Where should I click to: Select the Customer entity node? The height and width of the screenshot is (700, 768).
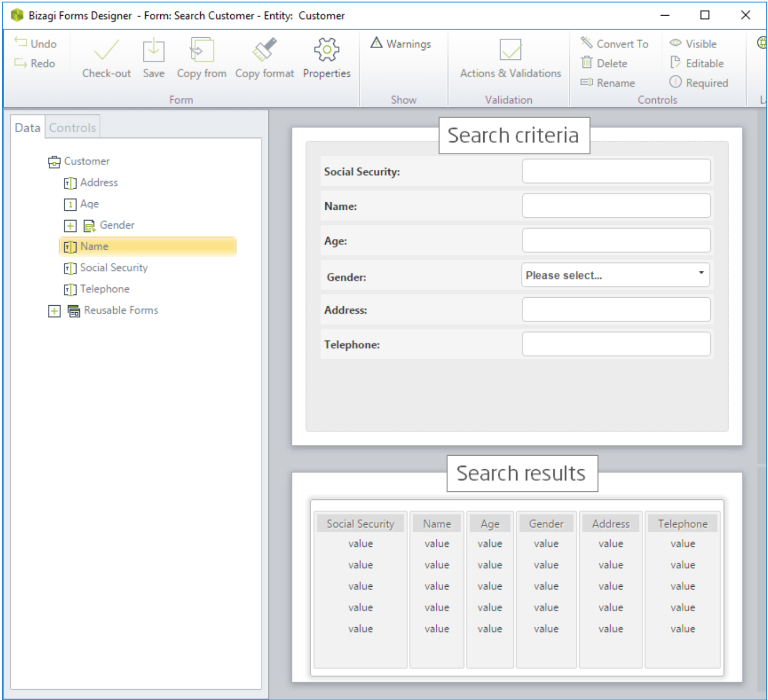(79, 161)
